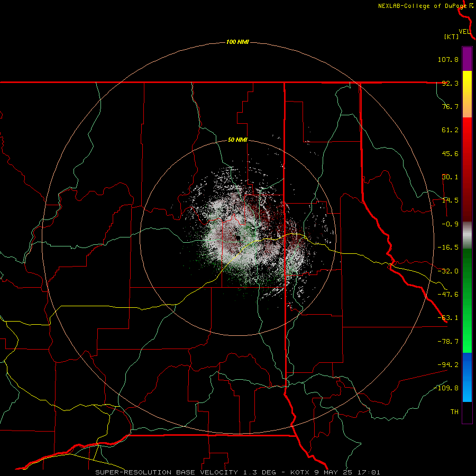Click the 100 NMI range ring label
The height and width of the screenshot is (476, 476).
click(237, 42)
